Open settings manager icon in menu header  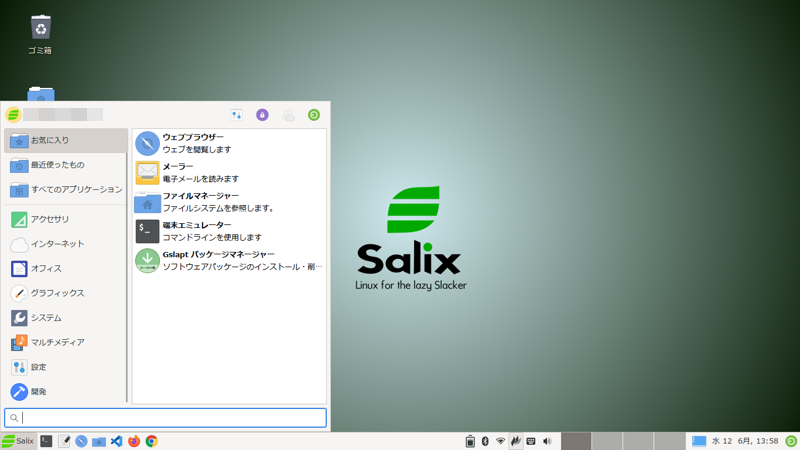[236, 115]
